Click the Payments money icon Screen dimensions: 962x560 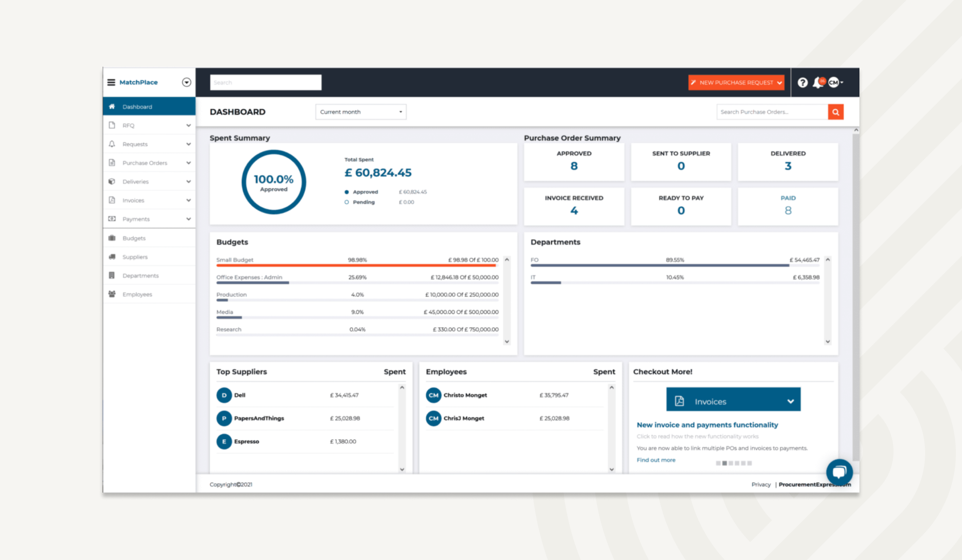click(112, 219)
